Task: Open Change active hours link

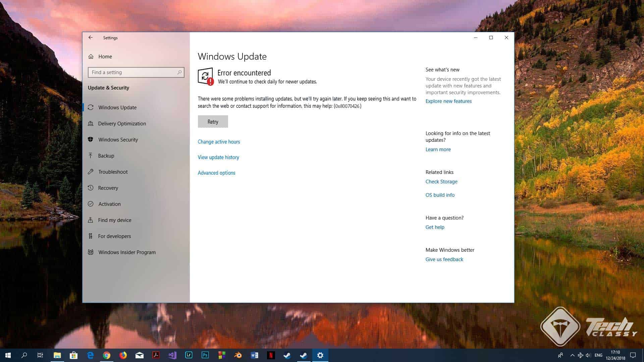Action: coord(219,142)
